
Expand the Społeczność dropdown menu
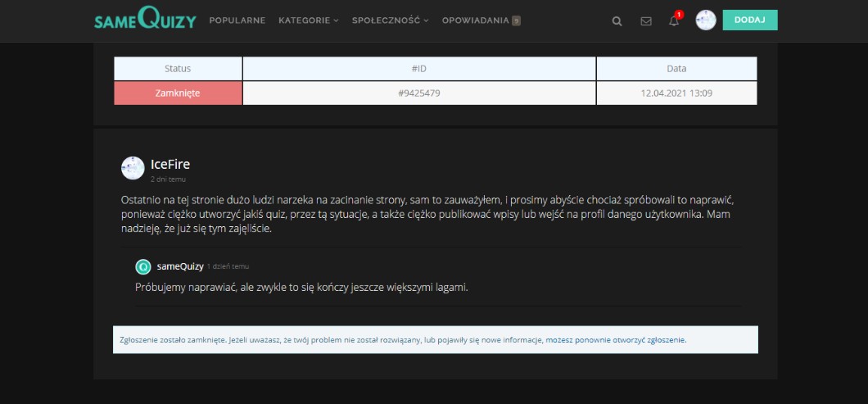pos(390,20)
